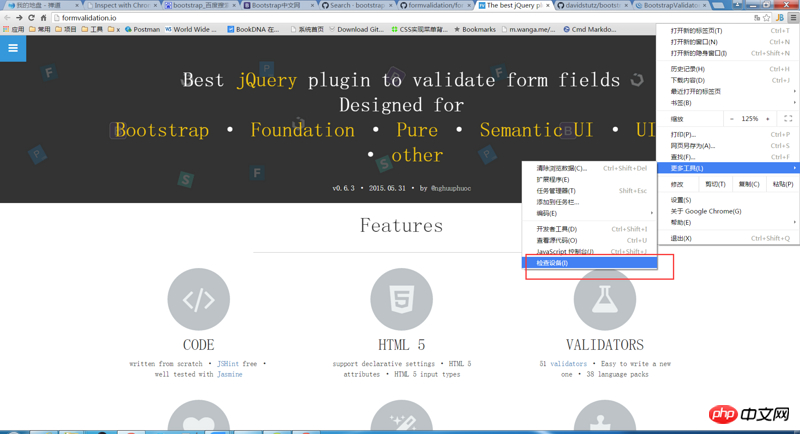Open the CSS实现菜单 bookmark
Screen dimensions: 800x434
tap(419, 30)
